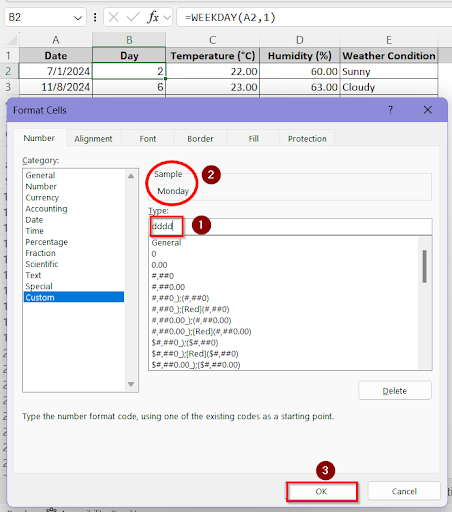Switch to the Protection tab
452x512 pixels.
[x=307, y=139]
